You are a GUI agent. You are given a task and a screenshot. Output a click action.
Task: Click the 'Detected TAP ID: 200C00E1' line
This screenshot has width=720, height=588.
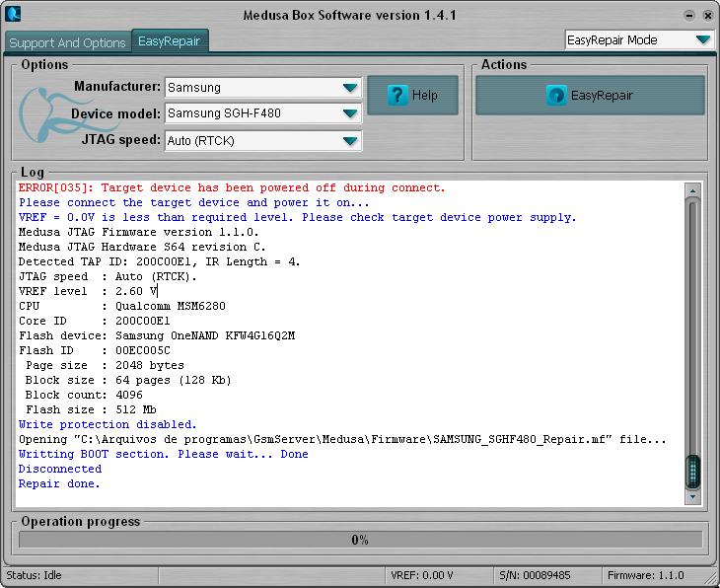pyautogui.click(x=160, y=261)
